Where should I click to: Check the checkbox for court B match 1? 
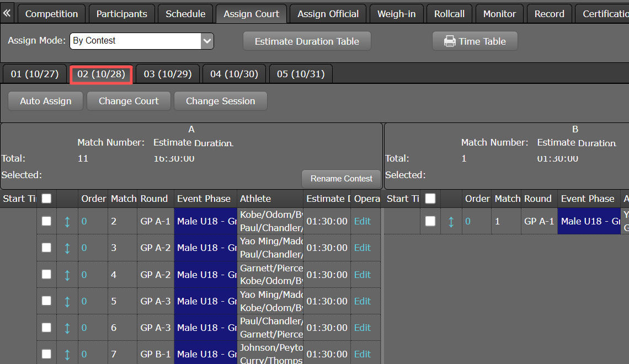(x=430, y=221)
